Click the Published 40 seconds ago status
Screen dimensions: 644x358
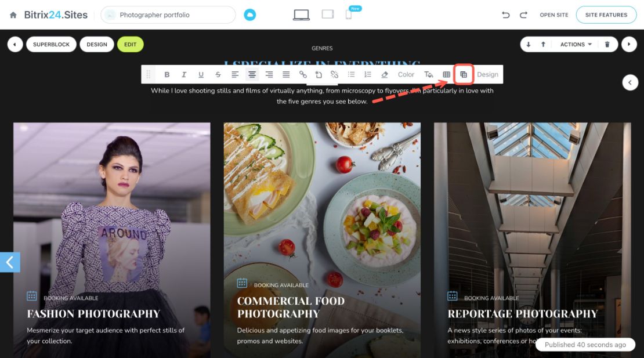point(585,345)
